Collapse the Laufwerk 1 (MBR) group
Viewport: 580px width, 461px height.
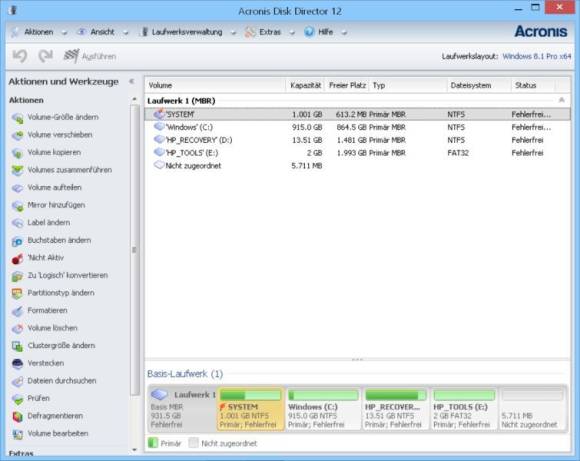pyautogui.click(x=562, y=100)
